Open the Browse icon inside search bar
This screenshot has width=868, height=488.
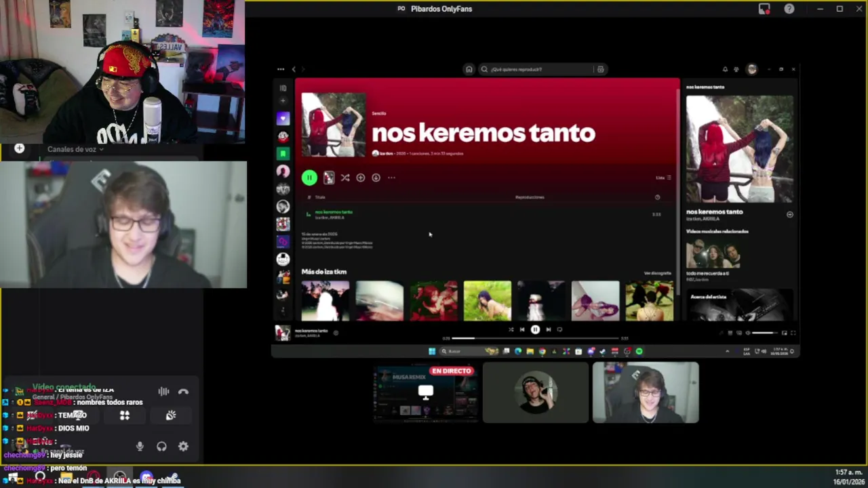click(x=600, y=69)
